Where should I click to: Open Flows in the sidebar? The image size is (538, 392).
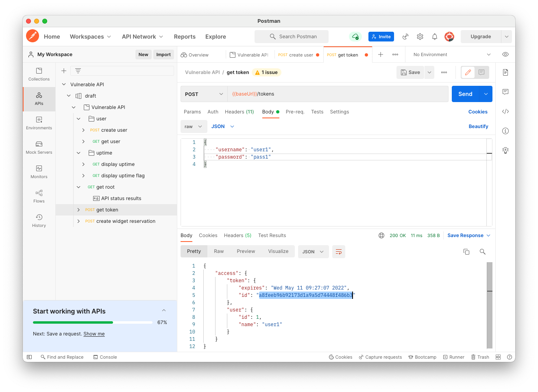click(39, 196)
